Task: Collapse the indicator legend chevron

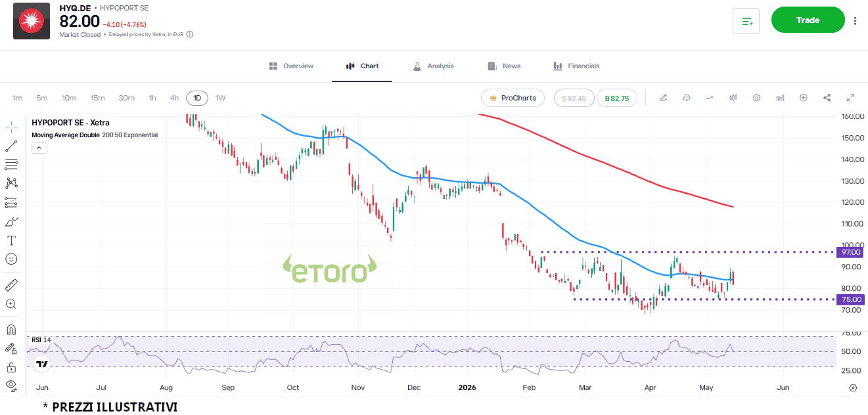Action: (x=38, y=148)
